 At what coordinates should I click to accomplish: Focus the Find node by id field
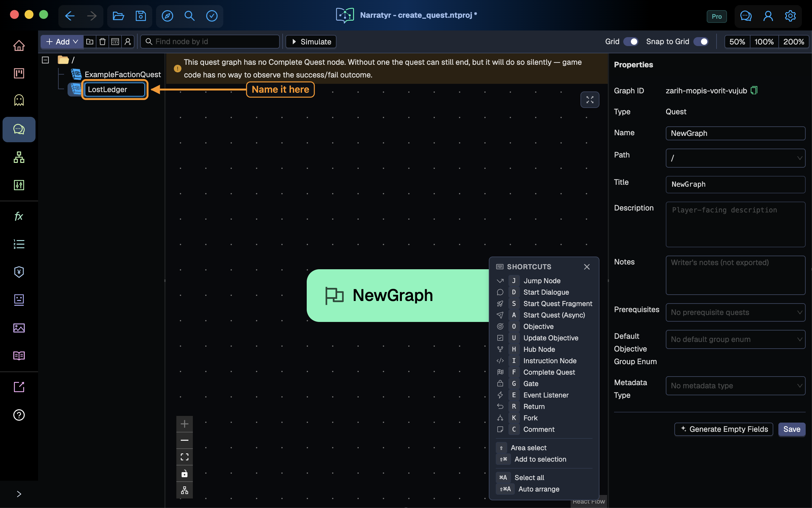tap(210, 42)
